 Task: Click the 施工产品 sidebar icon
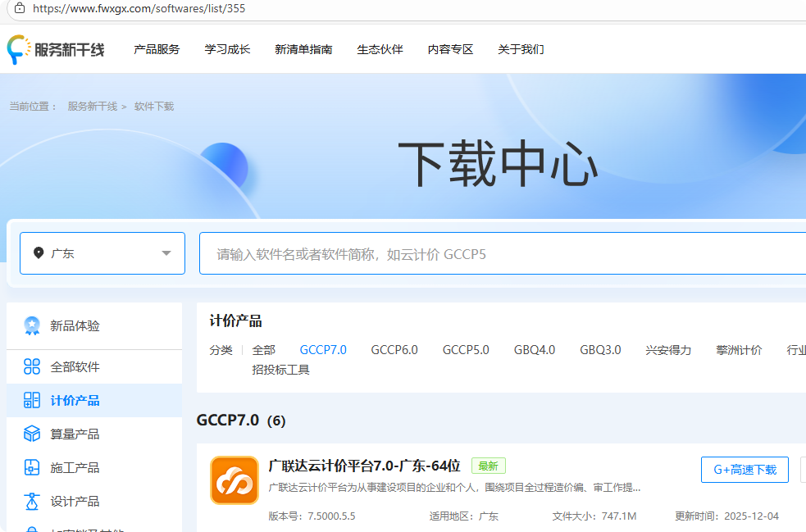(x=32, y=467)
